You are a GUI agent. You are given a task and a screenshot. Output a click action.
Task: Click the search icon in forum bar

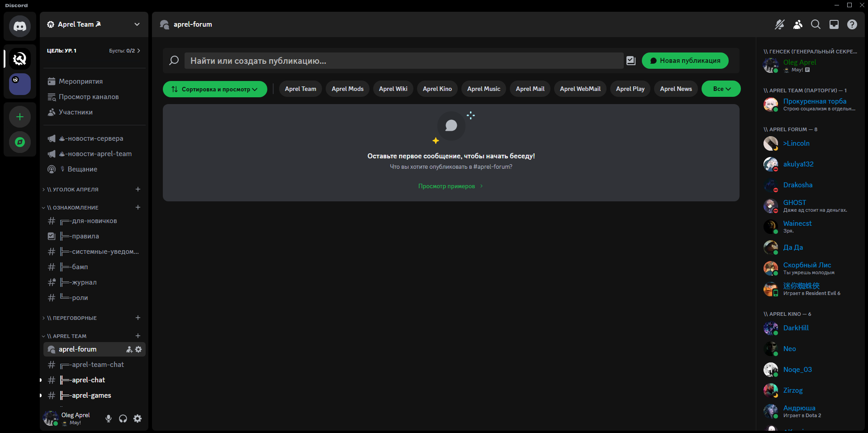[174, 61]
